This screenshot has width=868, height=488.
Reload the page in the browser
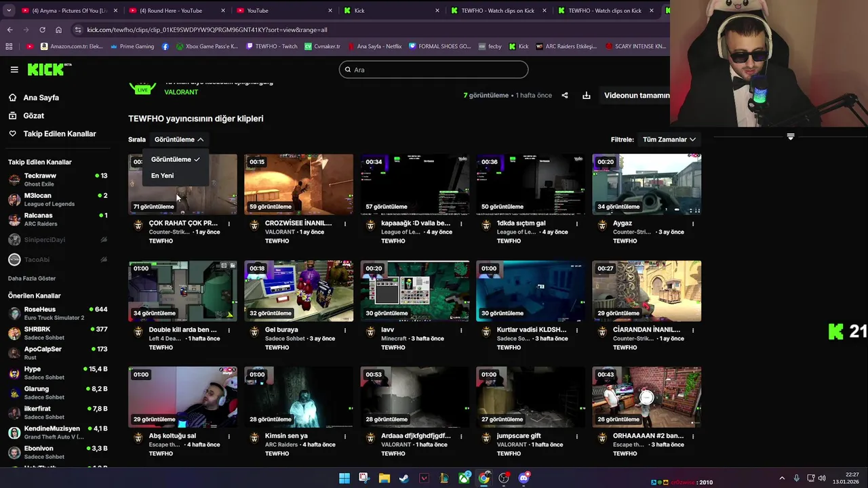click(x=42, y=30)
